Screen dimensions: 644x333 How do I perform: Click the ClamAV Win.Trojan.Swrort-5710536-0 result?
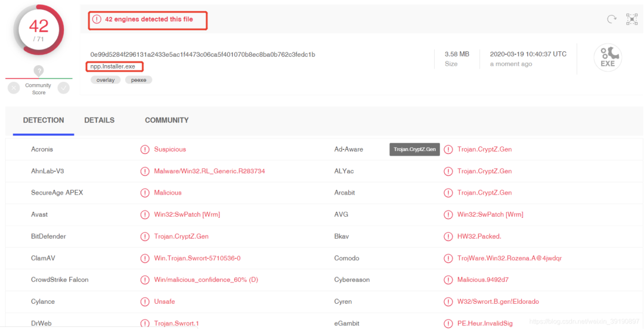tap(197, 258)
